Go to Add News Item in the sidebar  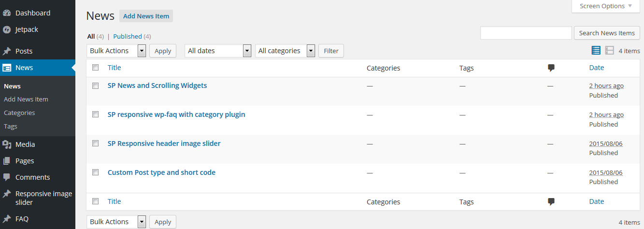point(26,99)
